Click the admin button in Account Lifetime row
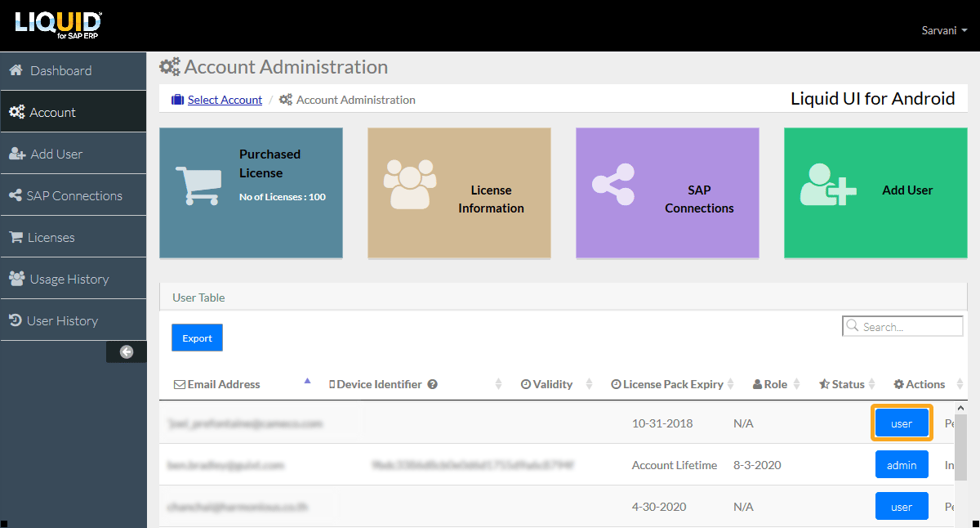Image resolution: width=980 pixels, height=528 pixels. click(x=902, y=465)
